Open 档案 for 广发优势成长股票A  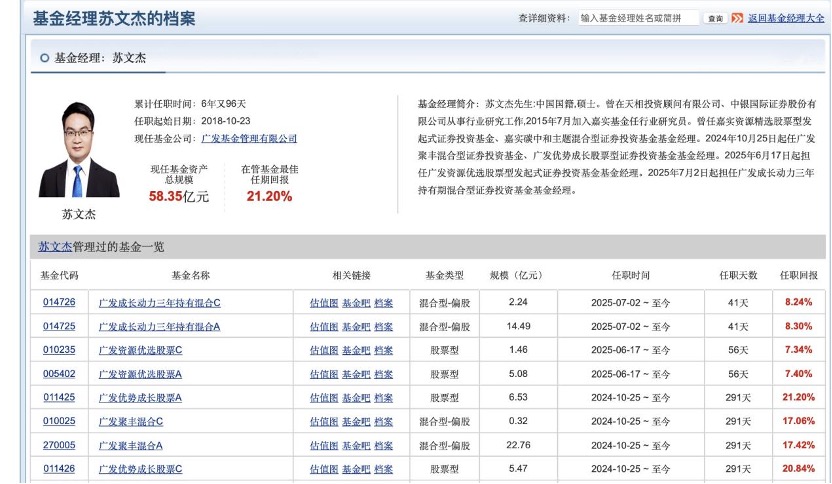[383, 398]
